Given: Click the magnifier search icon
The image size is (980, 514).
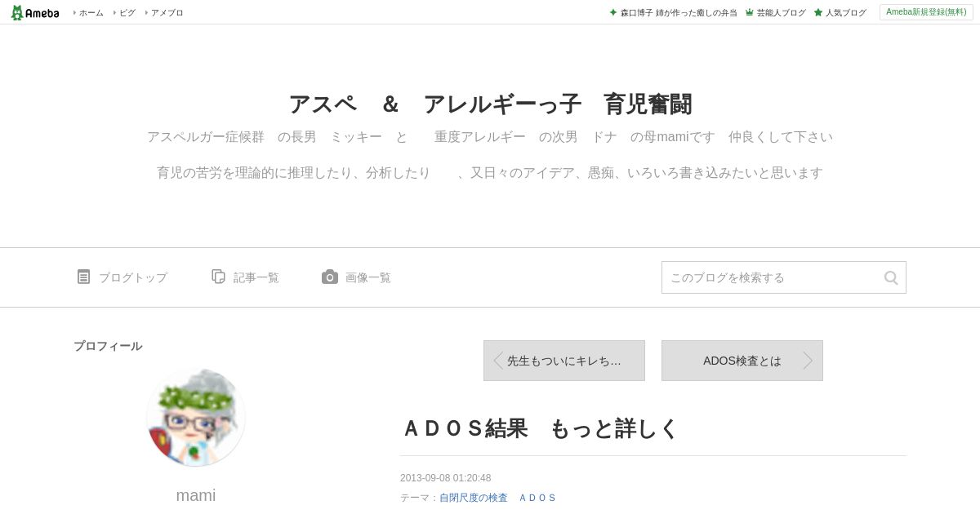Looking at the screenshot, I should [x=891, y=277].
